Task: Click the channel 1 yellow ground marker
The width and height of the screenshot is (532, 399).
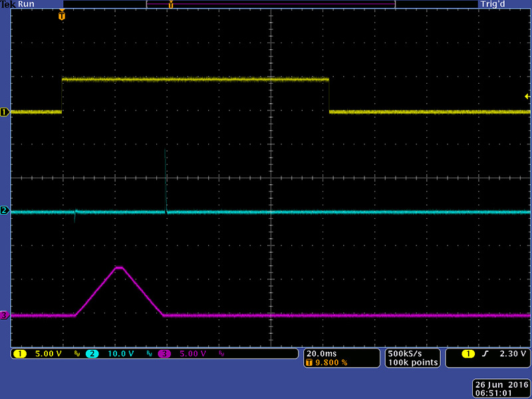Action: [4, 112]
